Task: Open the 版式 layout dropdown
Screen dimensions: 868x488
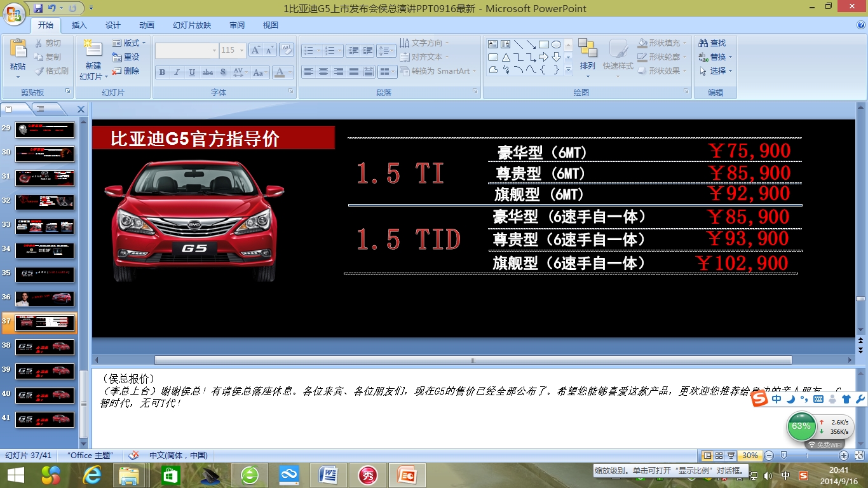Action: [x=129, y=43]
